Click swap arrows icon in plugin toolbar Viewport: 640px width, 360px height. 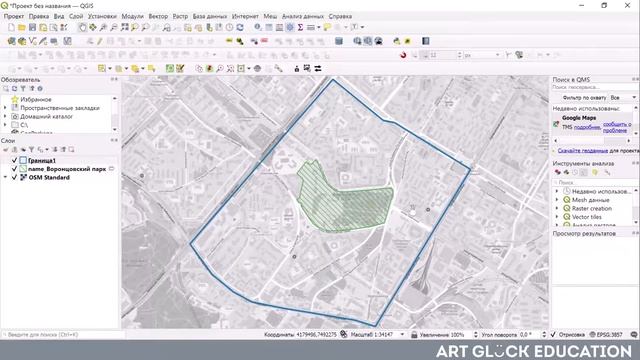click(318, 69)
